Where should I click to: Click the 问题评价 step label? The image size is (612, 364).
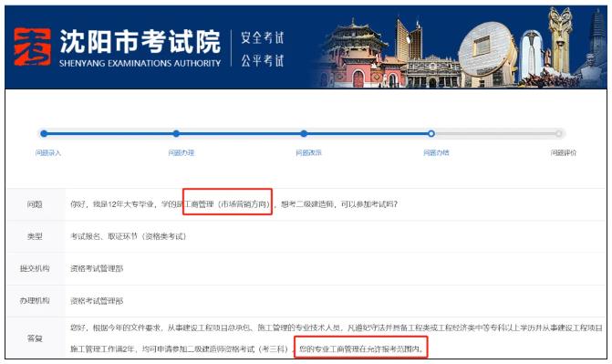click(564, 152)
